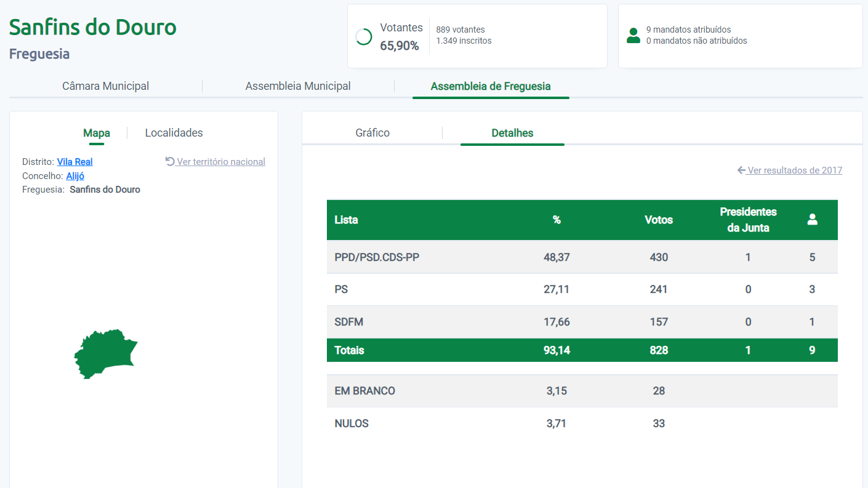Select the Detalhes tab
868x488 pixels.
coord(512,133)
